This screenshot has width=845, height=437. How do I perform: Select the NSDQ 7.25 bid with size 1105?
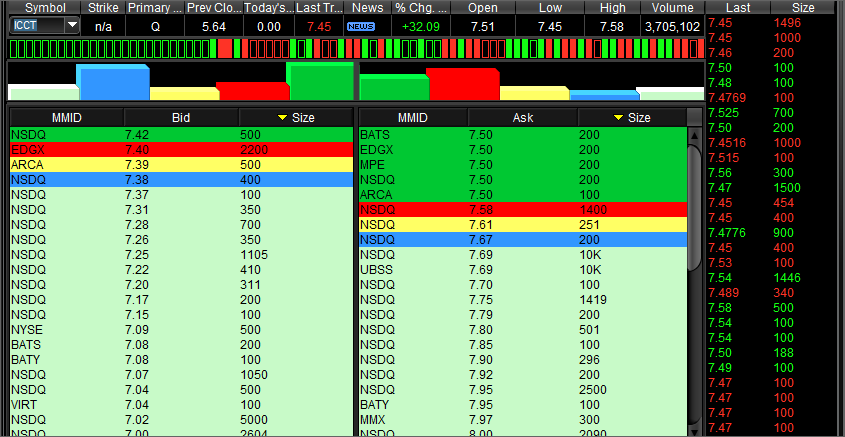point(182,254)
